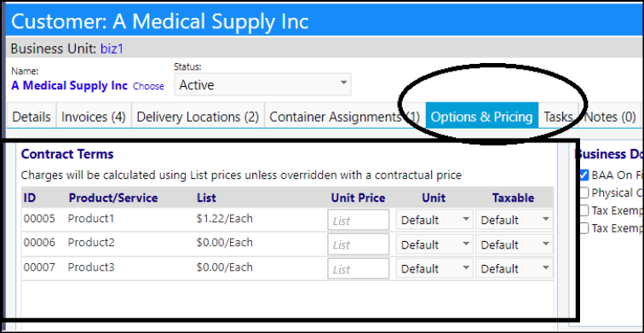The image size is (644, 333).
Task: Uncheck the BAA On File checkbox
Action: 584,175
